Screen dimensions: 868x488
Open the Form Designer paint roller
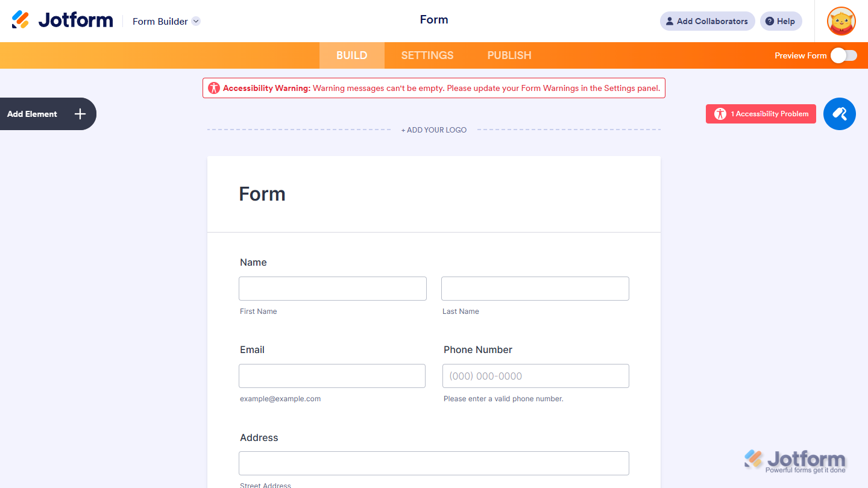pyautogui.click(x=839, y=114)
